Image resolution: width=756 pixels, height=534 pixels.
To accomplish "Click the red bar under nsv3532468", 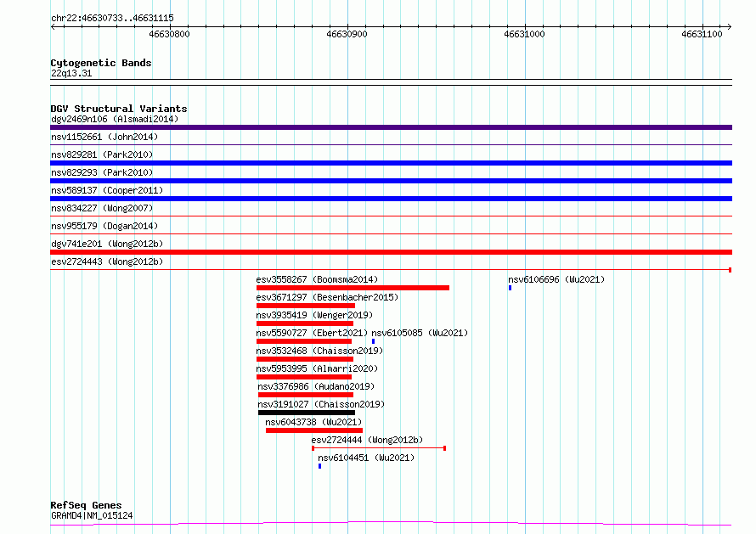I will [x=305, y=359].
